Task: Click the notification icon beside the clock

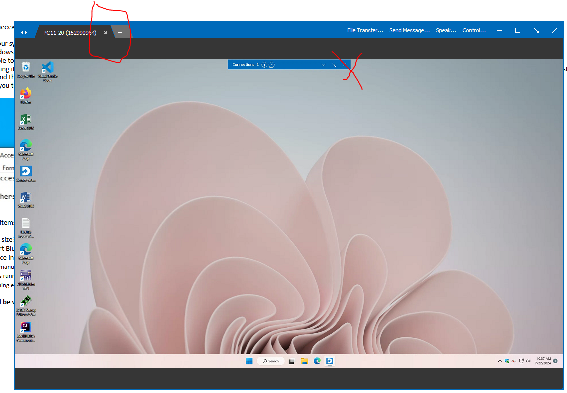Action: coord(556,361)
